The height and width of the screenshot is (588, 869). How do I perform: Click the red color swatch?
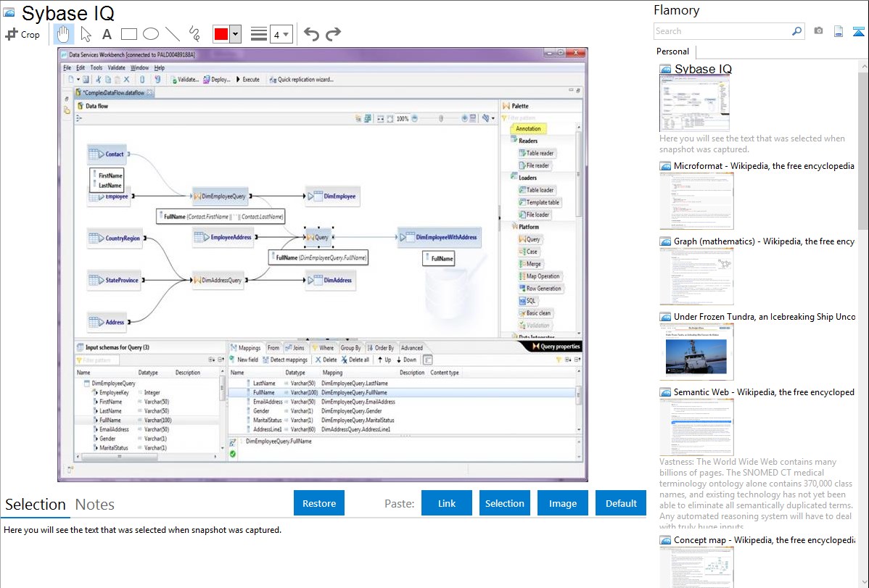[221, 34]
